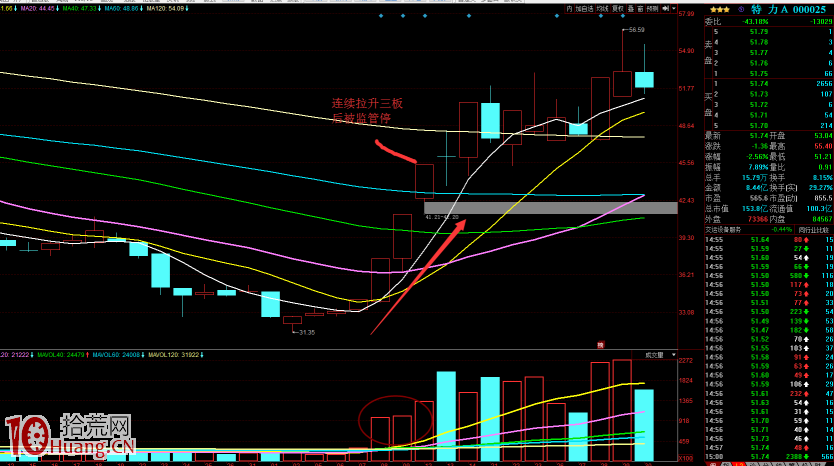
Task: Click the MAVOL60 24008 label
Action: [x=118, y=355]
